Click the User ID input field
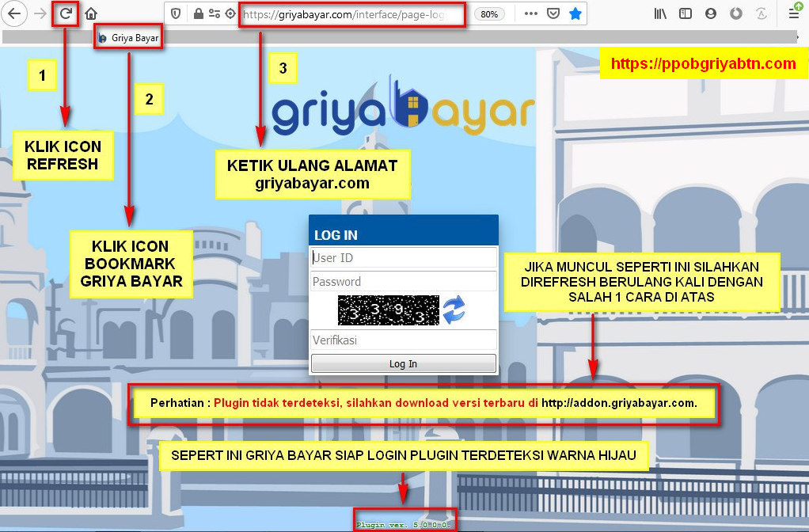The height and width of the screenshot is (532, 809). 404,257
